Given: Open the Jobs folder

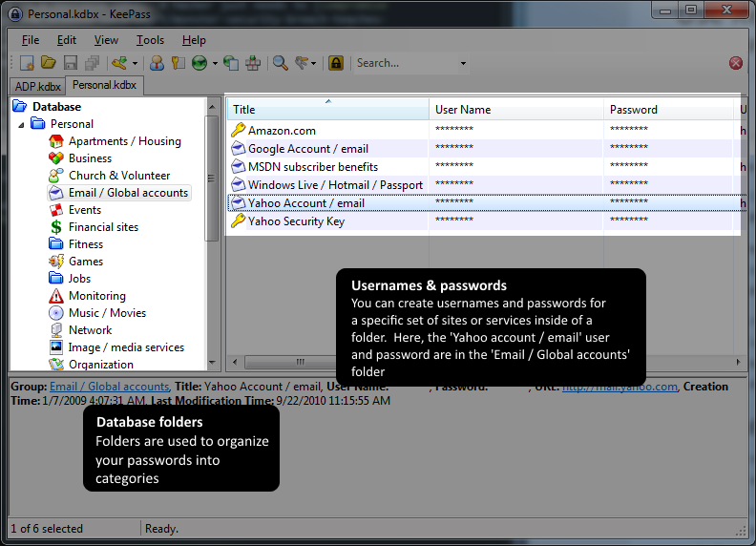Looking at the screenshot, I should pos(79,279).
